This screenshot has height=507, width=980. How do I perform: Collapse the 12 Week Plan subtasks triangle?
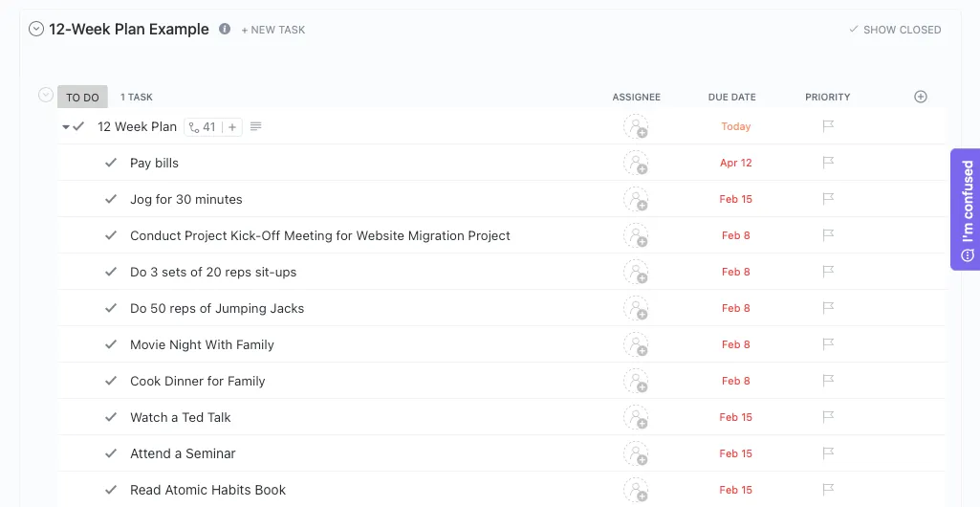(66, 127)
